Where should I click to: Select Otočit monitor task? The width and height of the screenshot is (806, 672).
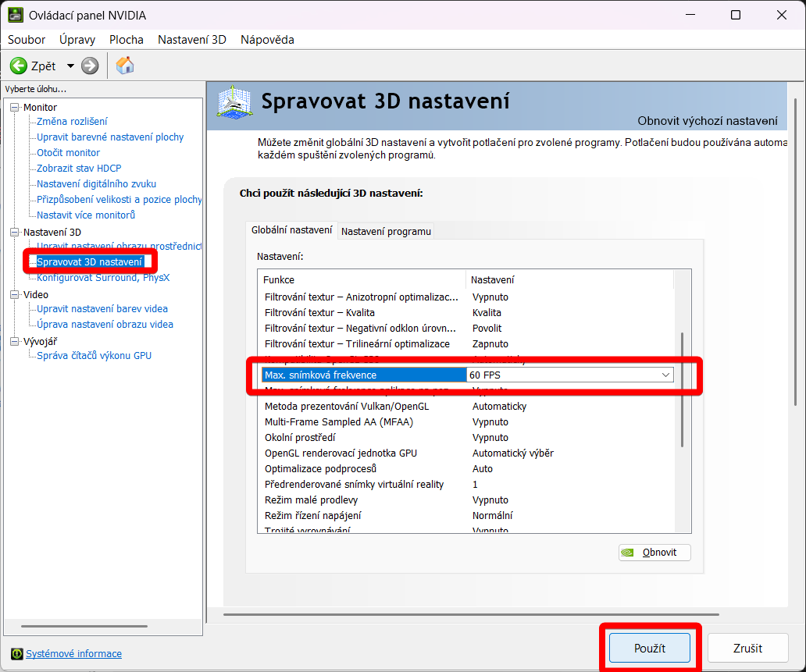point(69,153)
